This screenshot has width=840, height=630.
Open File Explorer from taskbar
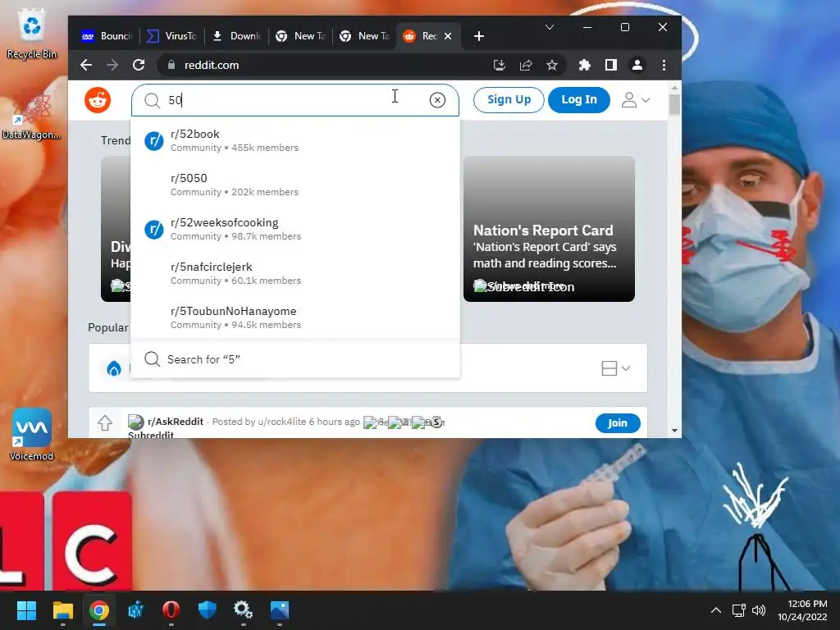[x=62, y=610]
